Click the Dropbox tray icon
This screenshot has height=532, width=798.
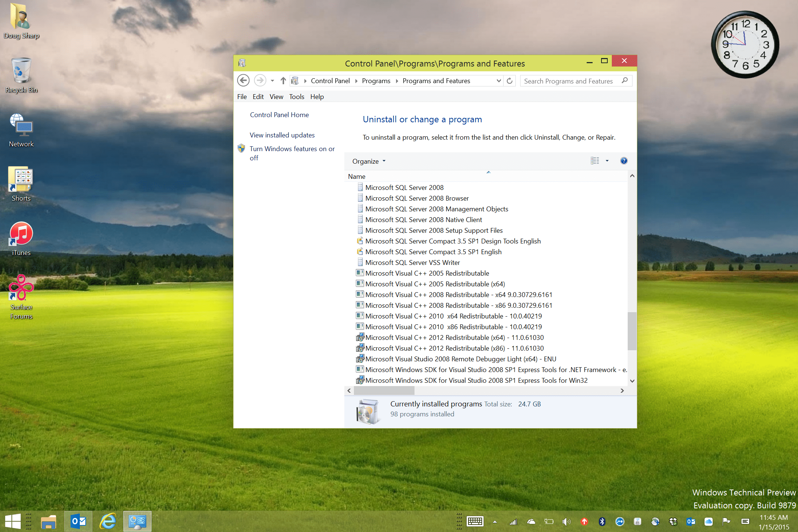(673, 522)
